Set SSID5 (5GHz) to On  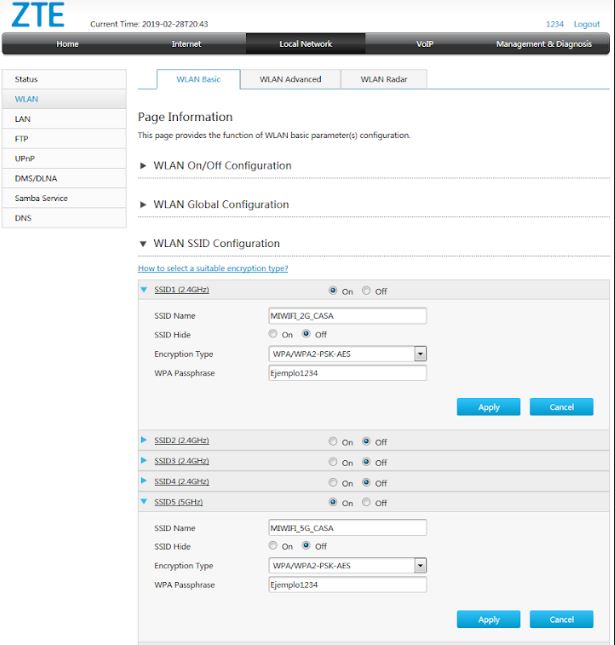tap(333, 502)
